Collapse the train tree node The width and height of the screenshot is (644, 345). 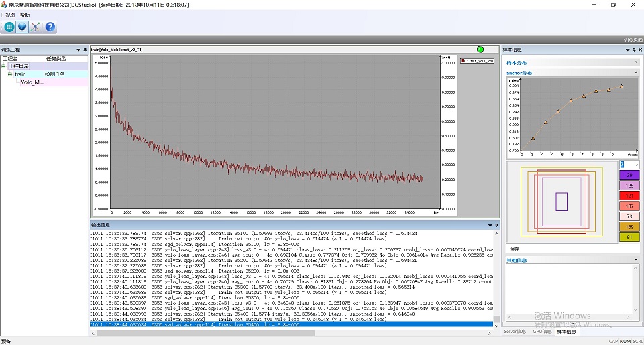point(10,74)
